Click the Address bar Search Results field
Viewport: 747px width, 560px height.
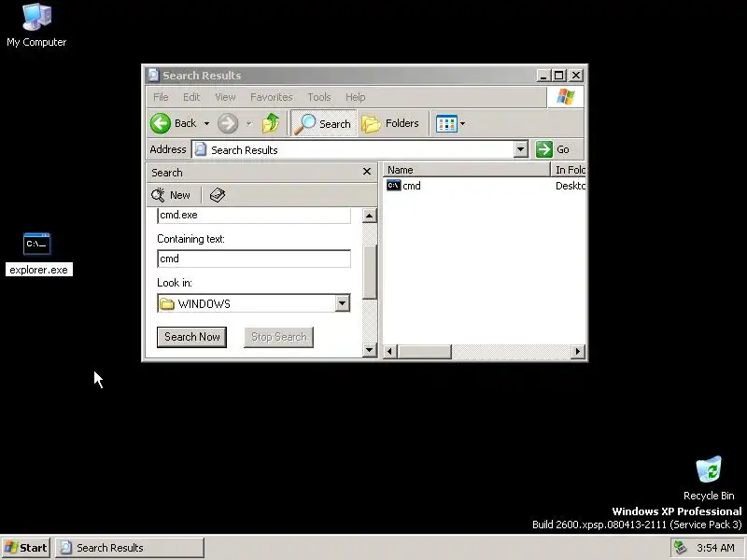353,149
